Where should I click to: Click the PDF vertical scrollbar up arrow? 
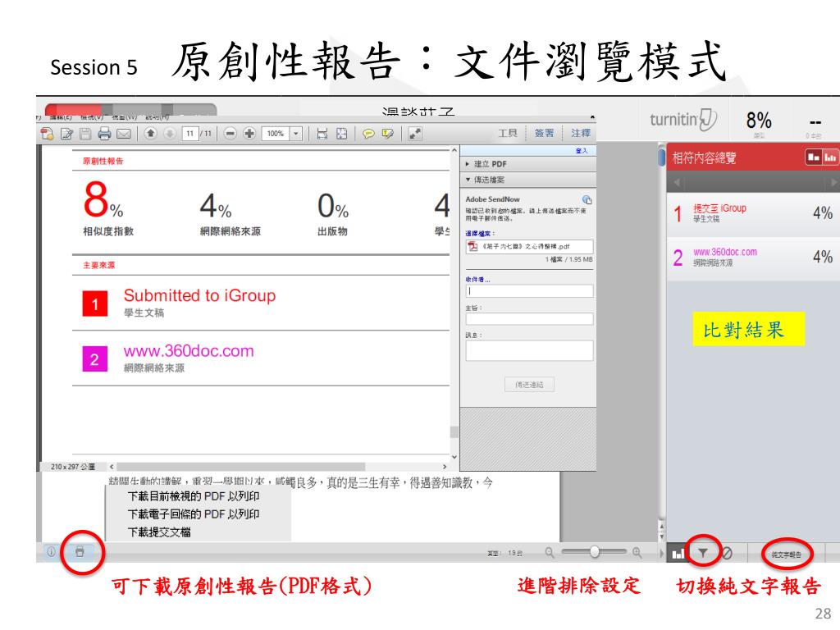pos(454,151)
